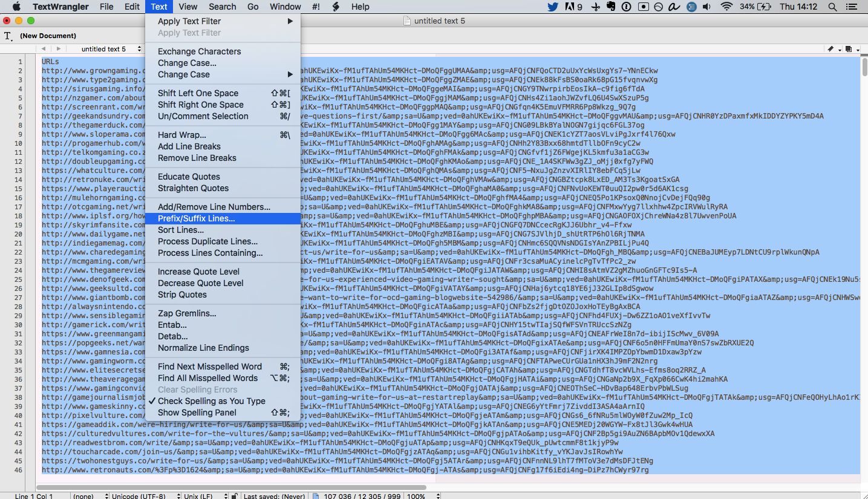Click the battery 34% indicator
The height and width of the screenshot is (499, 868).
pos(755,7)
